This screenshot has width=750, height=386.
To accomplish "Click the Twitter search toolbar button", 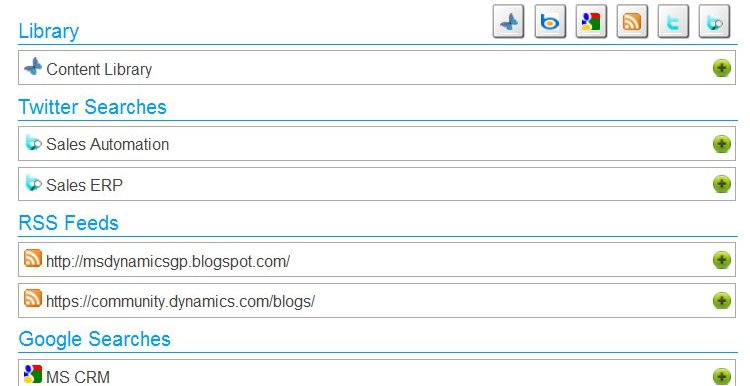I will point(715,22).
